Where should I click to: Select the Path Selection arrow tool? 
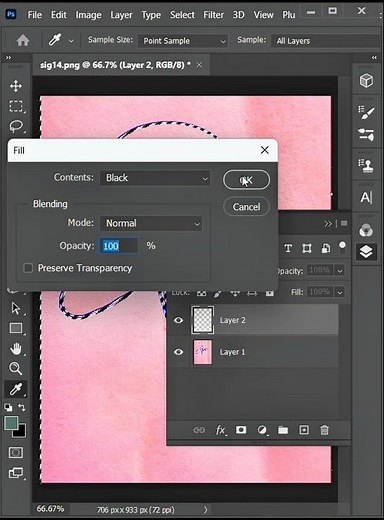pos(16,308)
